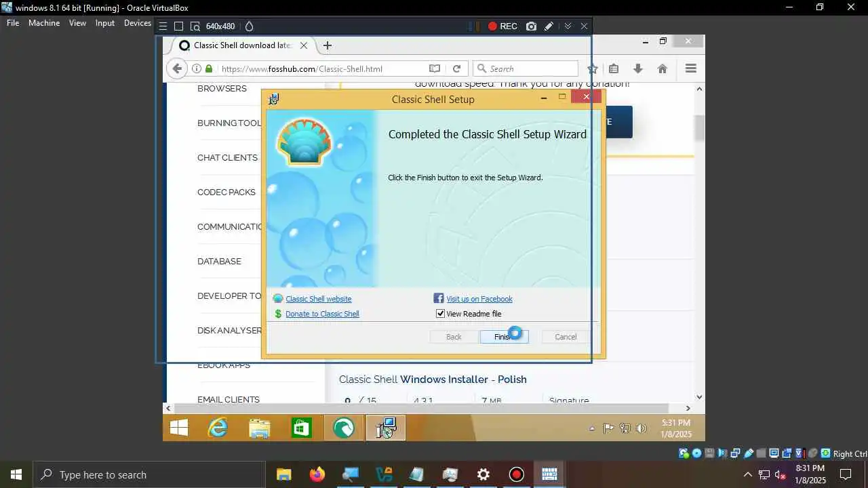The height and width of the screenshot is (488, 868).
Task: Click the recorder pencil draw icon
Action: tap(549, 26)
